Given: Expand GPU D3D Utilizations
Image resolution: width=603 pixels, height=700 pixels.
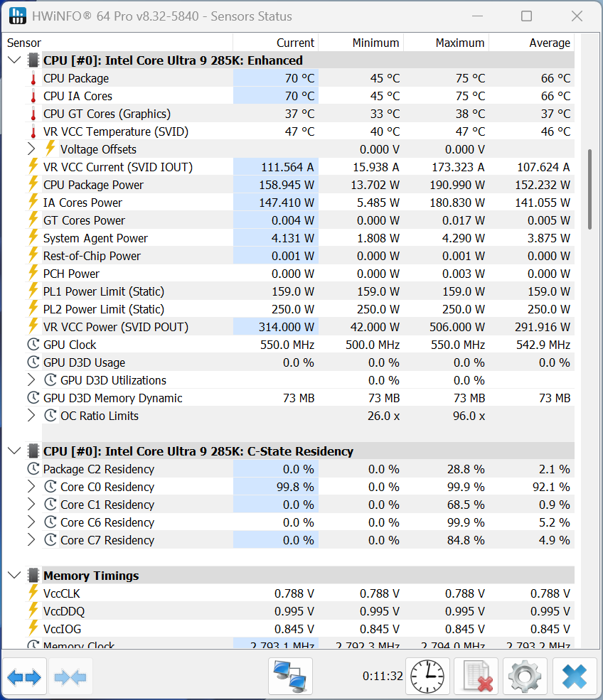Looking at the screenshot, I should tap(31, 380).
